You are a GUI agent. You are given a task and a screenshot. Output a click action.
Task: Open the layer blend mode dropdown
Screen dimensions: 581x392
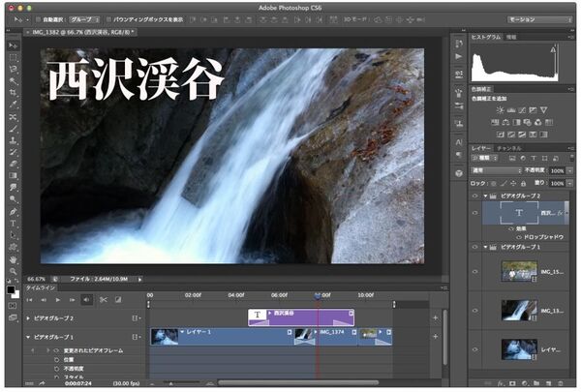[x=497, y=170]
